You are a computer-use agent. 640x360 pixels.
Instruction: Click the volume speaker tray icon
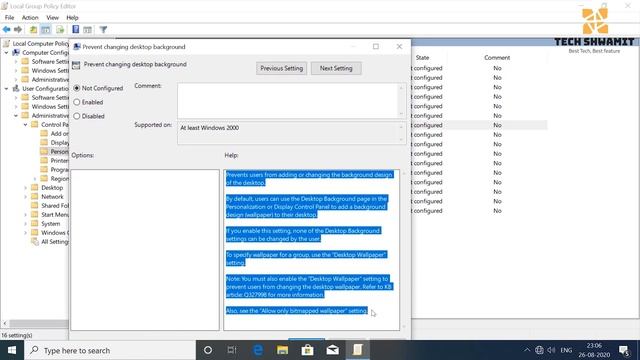coord(551,350)
